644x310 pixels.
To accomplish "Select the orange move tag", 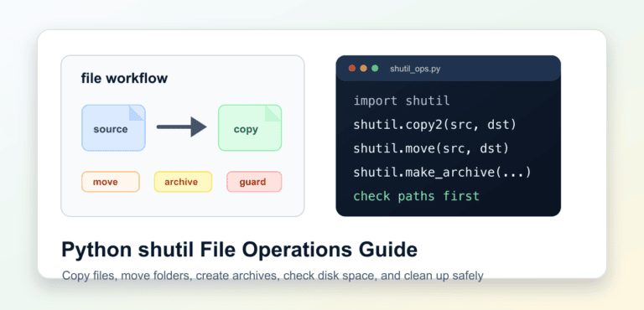I will [x=111, y=182].
